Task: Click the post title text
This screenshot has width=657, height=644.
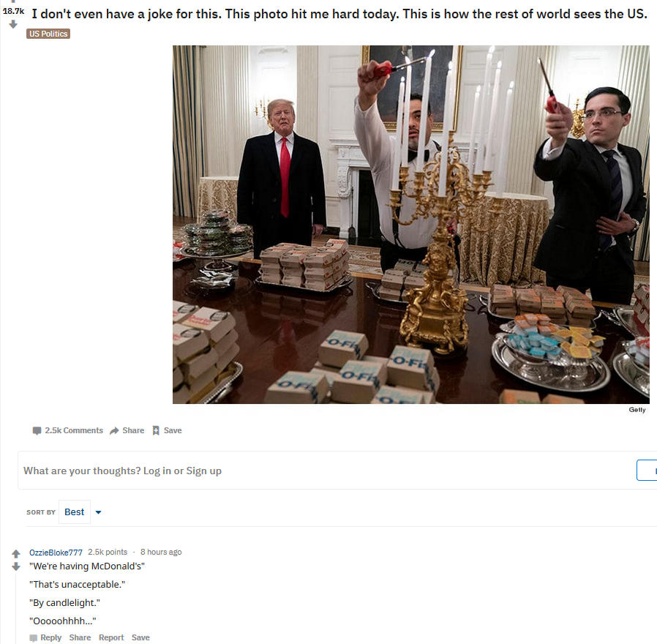Action: pos(339,14)
